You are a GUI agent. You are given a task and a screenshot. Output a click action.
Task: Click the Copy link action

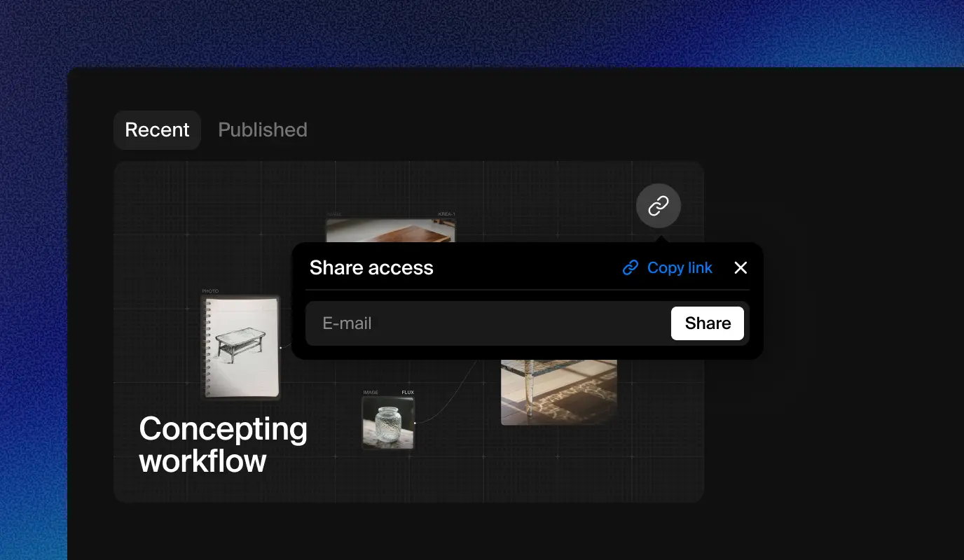680,267
